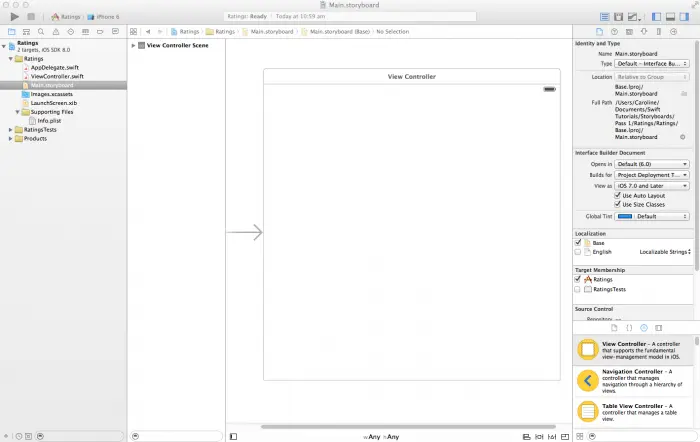The image size is (700, 442).
Task: Open the View as dropdown
Action: [x=652, y=186]
